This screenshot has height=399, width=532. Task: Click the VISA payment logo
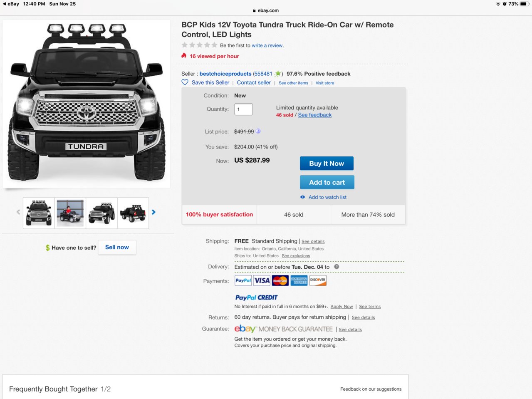(x=262, y=280)
